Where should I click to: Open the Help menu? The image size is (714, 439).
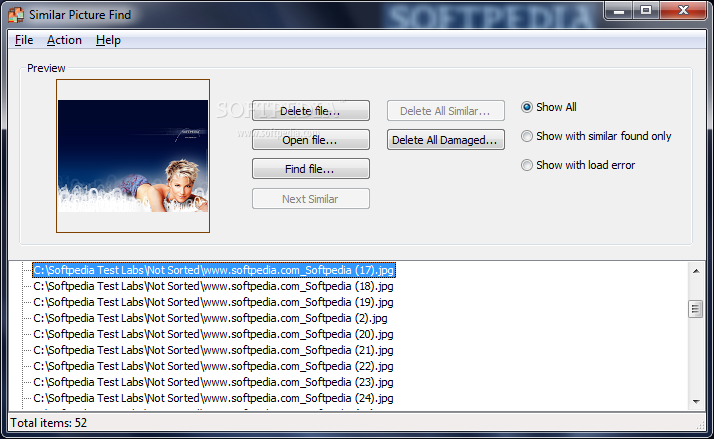click(x=108, y=40)
